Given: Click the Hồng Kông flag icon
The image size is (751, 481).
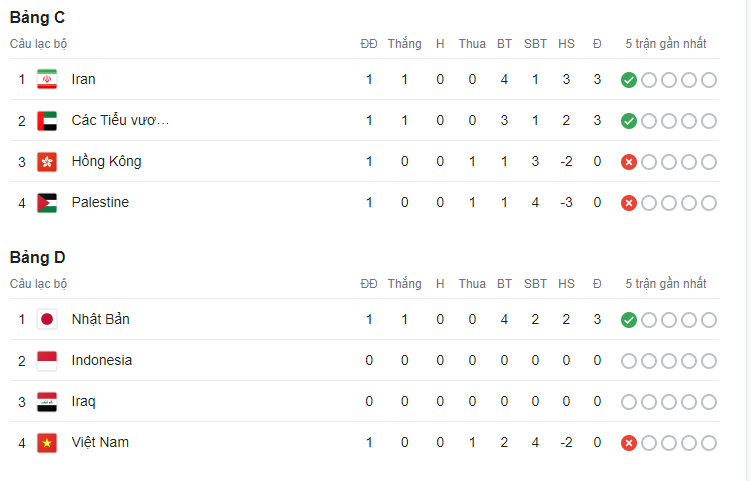Looking at the screenshot, I should [47, 162].
